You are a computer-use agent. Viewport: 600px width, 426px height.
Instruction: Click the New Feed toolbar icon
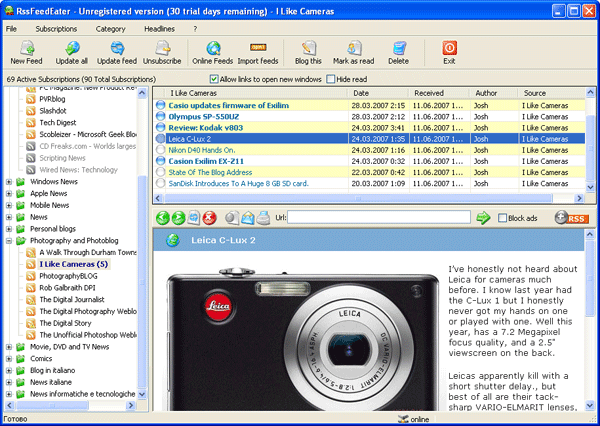(26, 48)
